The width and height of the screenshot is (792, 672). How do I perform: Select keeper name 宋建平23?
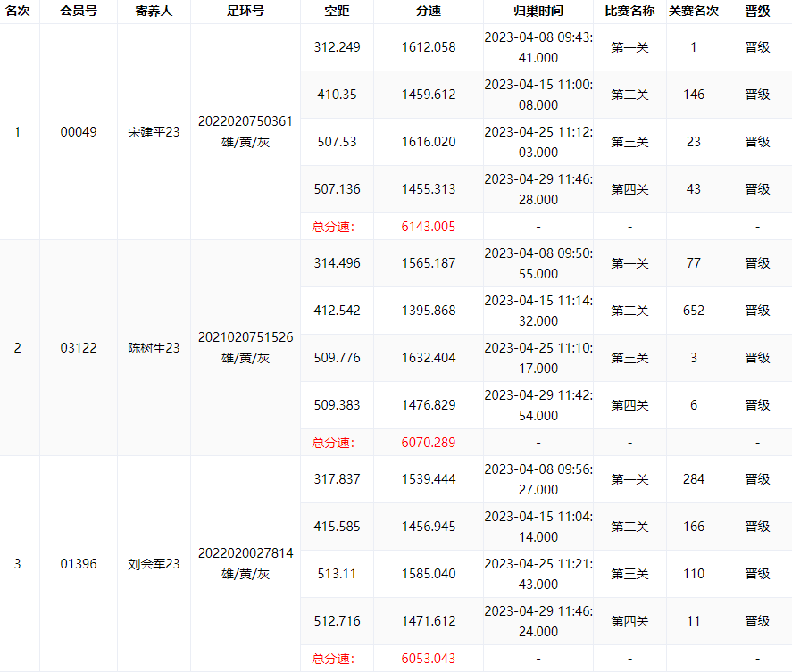[x=154, y=132]
